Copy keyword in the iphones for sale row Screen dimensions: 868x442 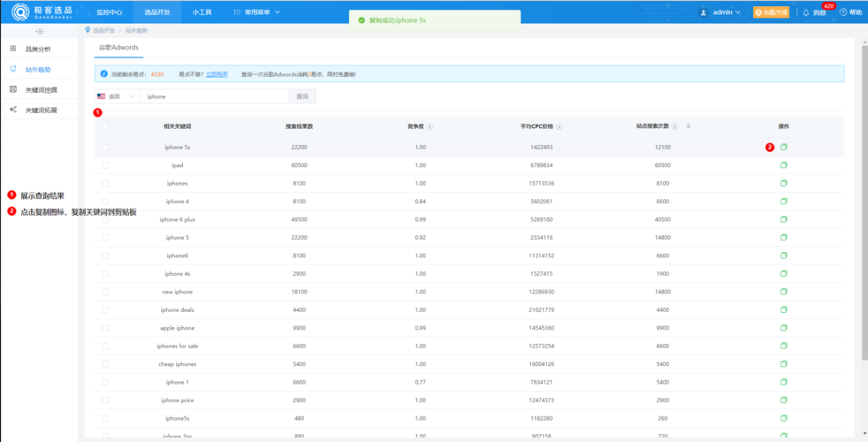783,346
